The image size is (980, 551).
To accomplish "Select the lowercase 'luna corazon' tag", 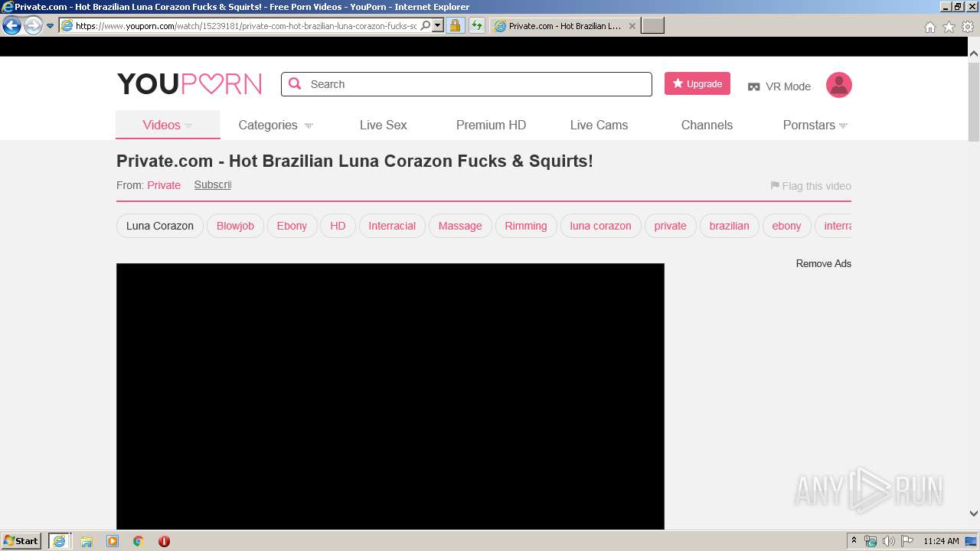I will click(x=600, y=226).
